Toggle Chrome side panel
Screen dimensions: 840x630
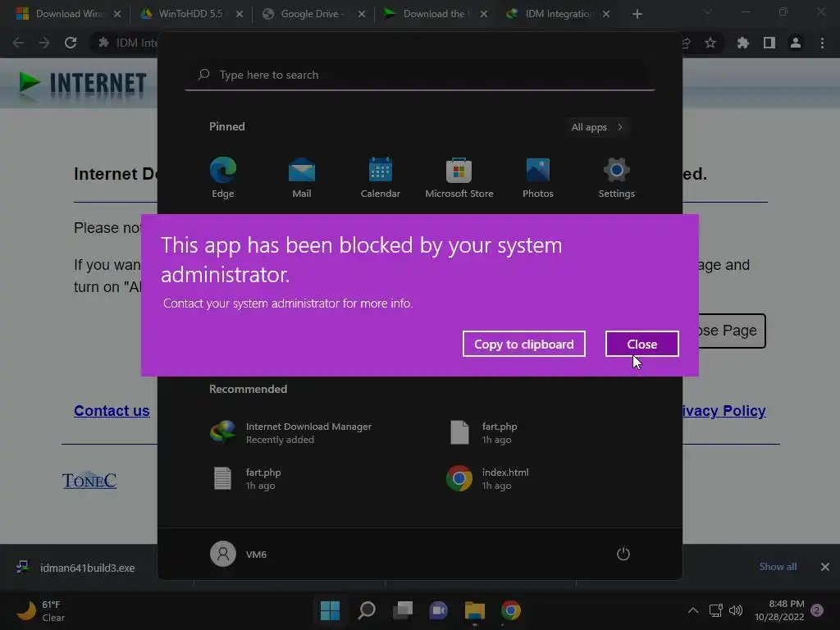[x=769, y=43]
